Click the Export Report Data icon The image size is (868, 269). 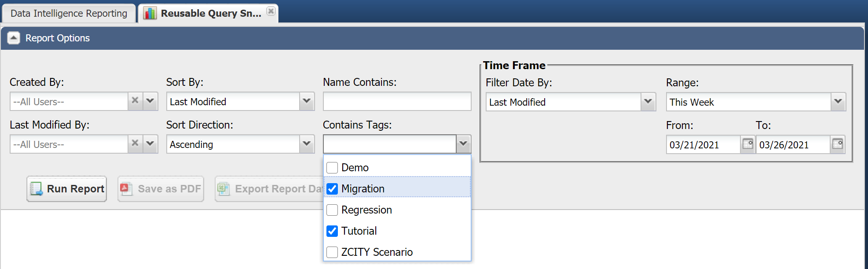tap(223, 189)
